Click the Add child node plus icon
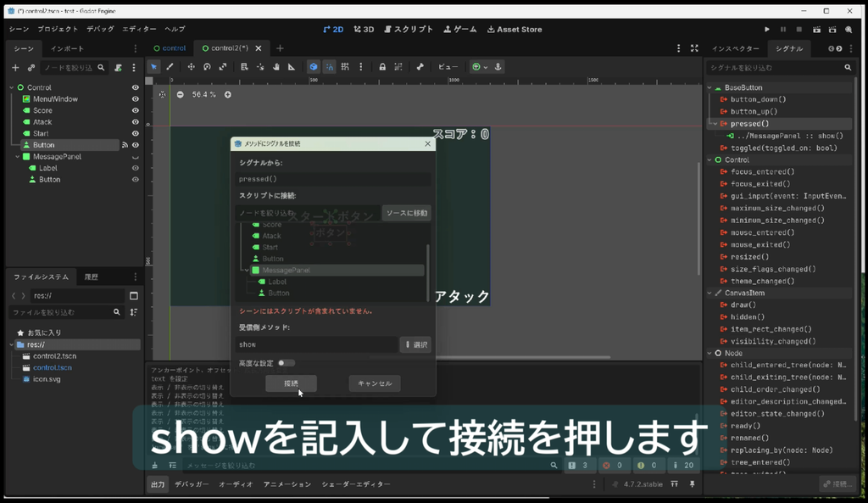 15,68
